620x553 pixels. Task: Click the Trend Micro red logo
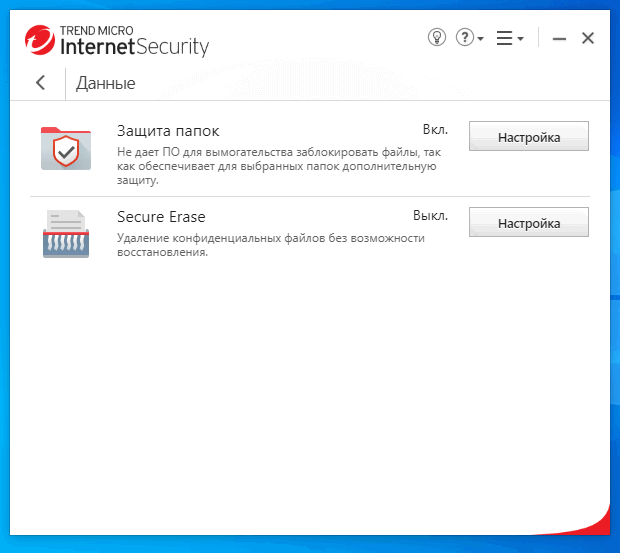[x=39, y=41]
